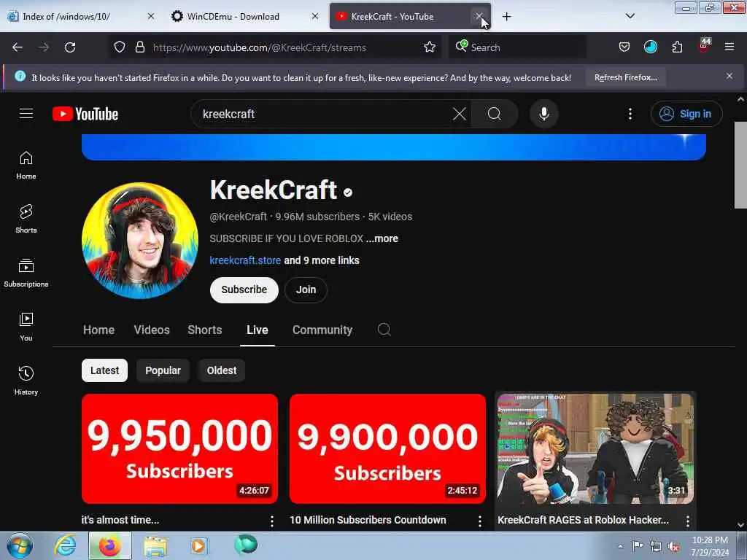Open Subscriptions in the YouTube sidebar
The image size is (747, 560).
click(x=26, y=273)
